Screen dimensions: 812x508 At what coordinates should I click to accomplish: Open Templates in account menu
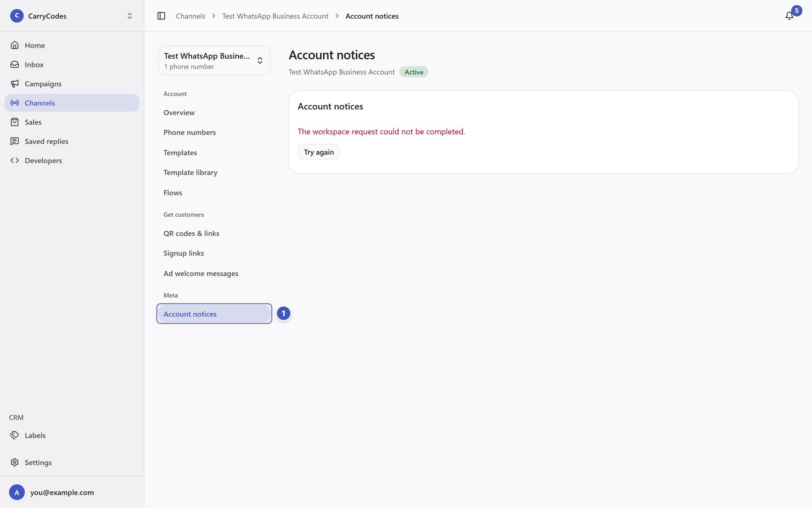pyautogui.click(x=214, y=152)
